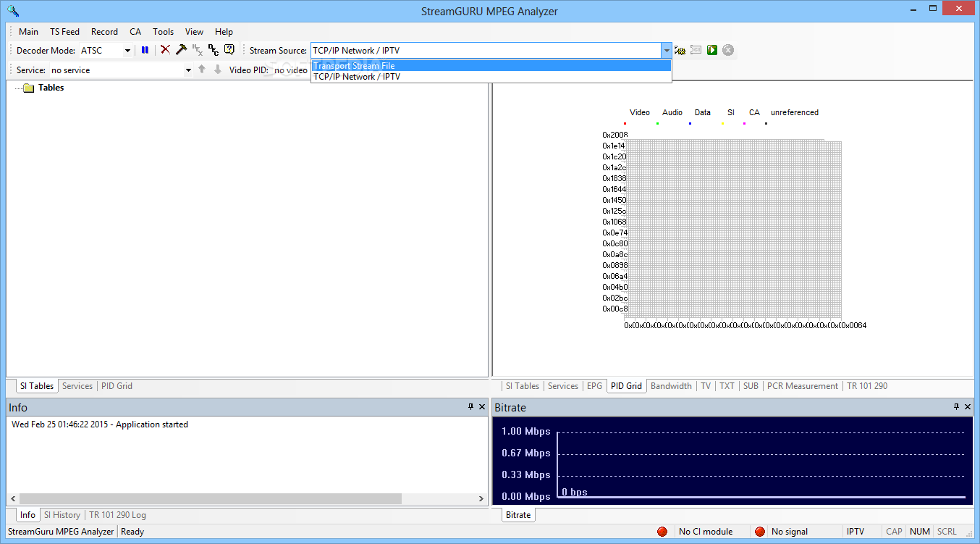The width and height of the screenshot is (980, 544).
Task: Click the Info scrollbar right arrow
Action: tap(482, 499)
